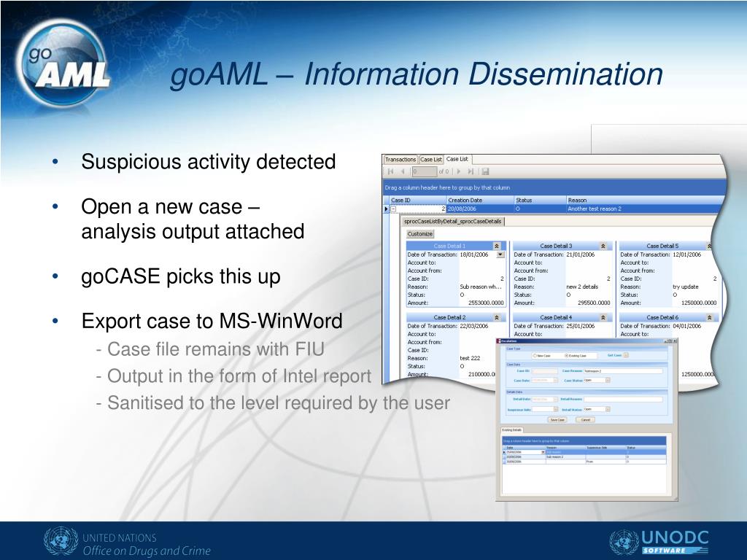Collapse the Case Detail 3 card chevron
747x560 pixels.
click(x=603, y=246)
